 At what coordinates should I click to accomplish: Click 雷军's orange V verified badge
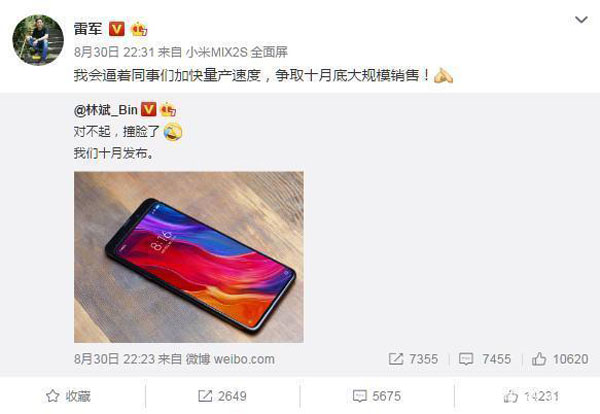click(x=117, y=29)
